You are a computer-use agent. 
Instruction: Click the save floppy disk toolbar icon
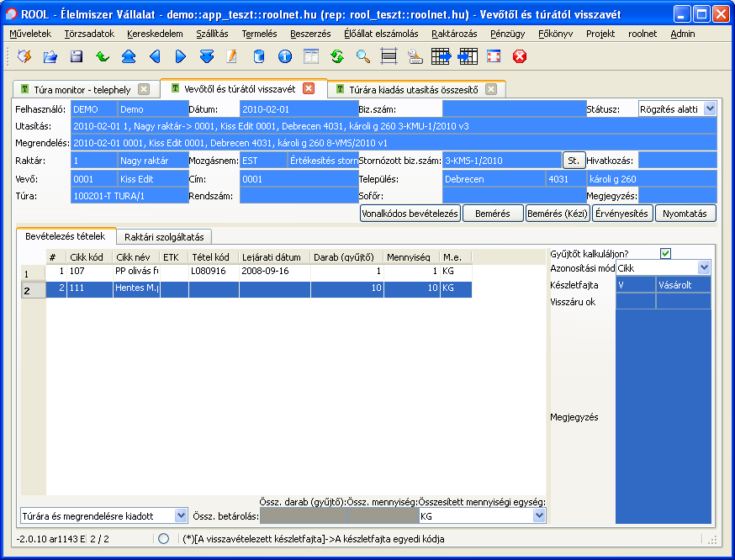(77, 56)
